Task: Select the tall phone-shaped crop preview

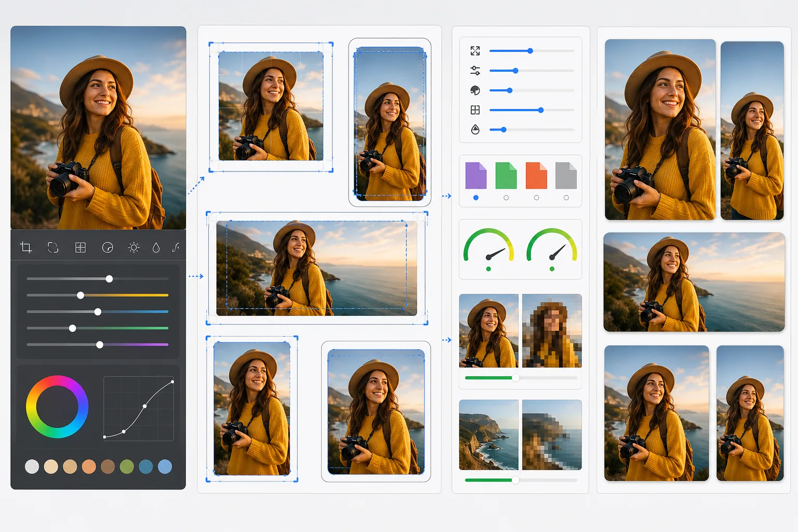Action: 390,123
